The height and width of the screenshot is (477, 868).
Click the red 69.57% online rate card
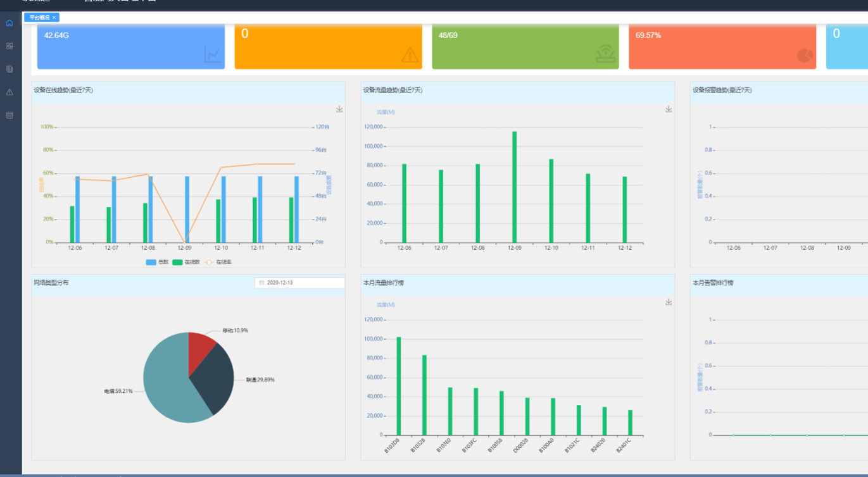(722, 46)
